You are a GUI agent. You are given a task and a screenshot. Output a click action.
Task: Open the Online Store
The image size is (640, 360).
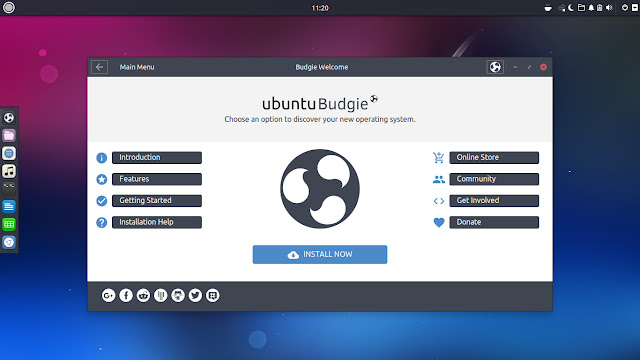click(494, 158)
